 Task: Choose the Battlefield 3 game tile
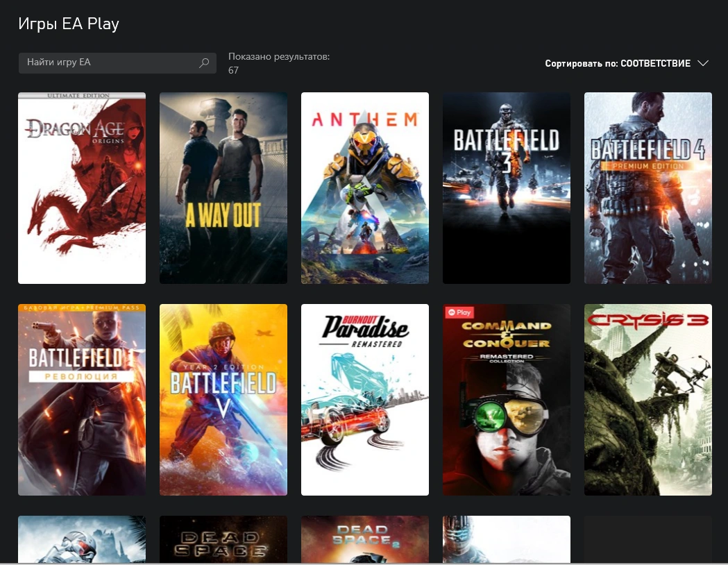507,188
